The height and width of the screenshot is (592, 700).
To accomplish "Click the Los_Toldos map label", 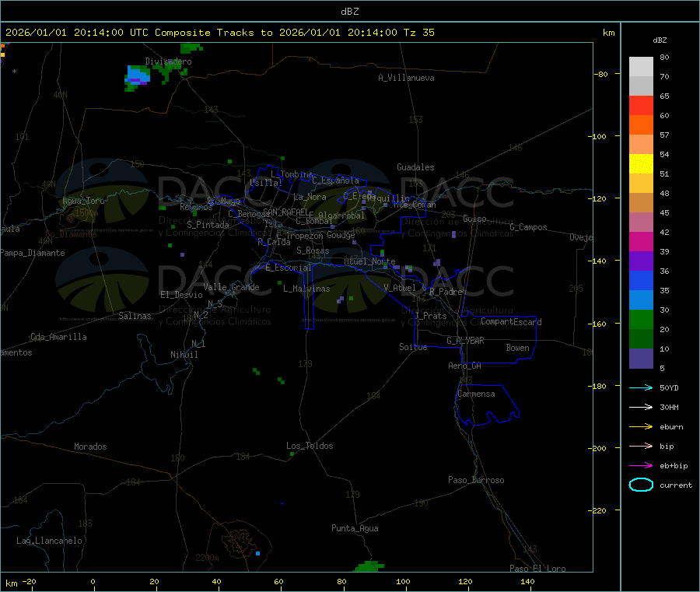I will pyautogui.click(x=310, y=446).
